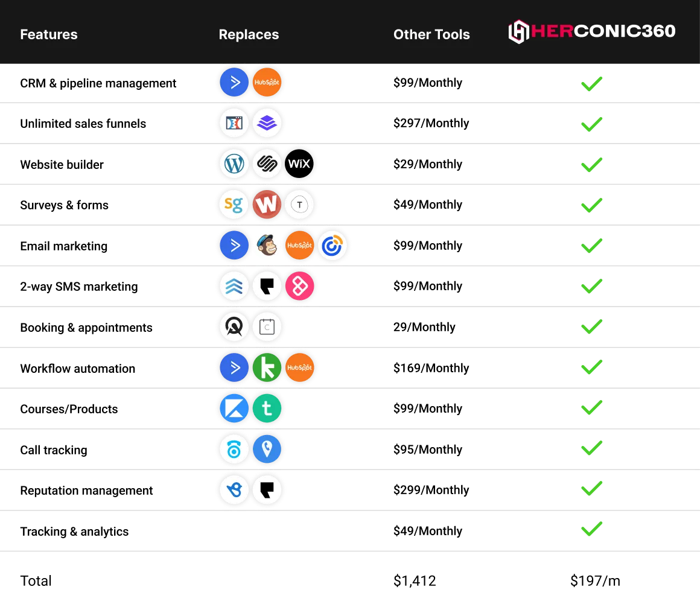The width and height of the screenshot is (700, 604).
Task: Click the $197/m total price
Action: point(595,580)
